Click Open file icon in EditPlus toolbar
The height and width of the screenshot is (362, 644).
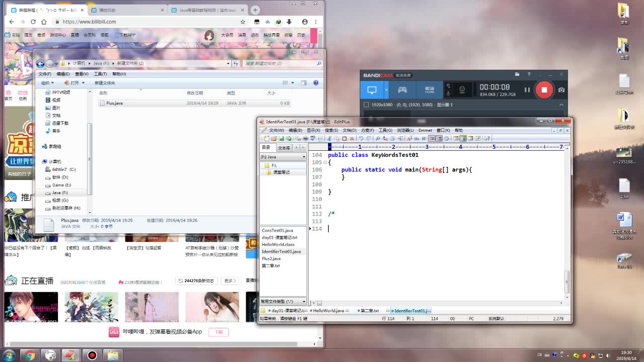274,138
